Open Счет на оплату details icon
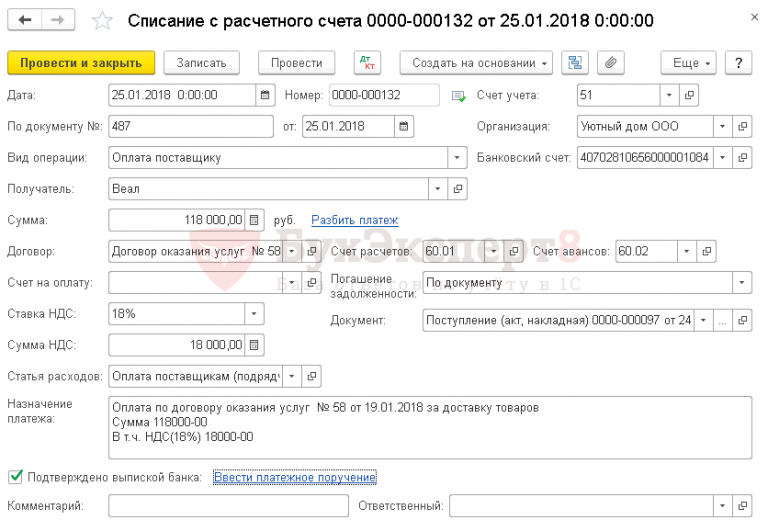 312,283
